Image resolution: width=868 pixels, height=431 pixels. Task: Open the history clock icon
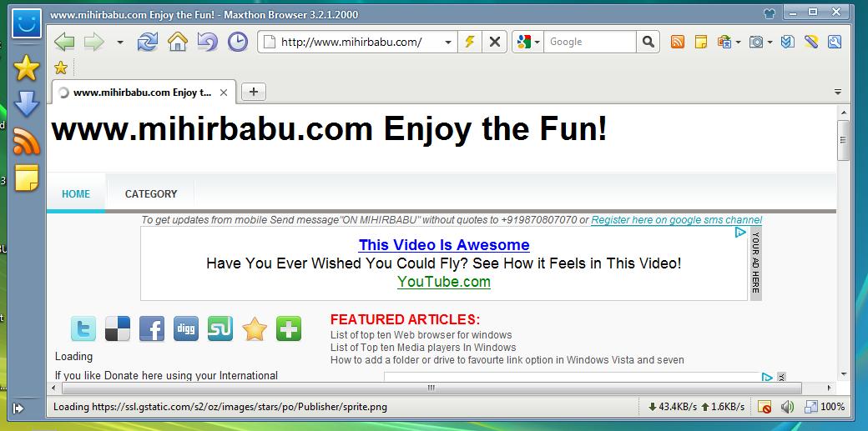click(238, 42)
